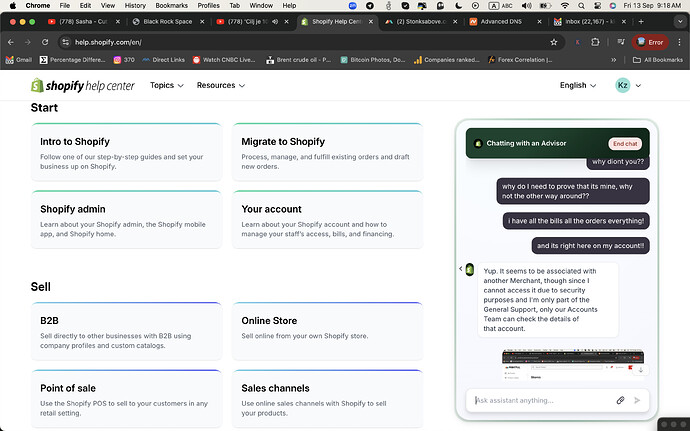Open the Direct Links bookmark
Viewport: 690px width, 431px height.
(x=163, y=60)
